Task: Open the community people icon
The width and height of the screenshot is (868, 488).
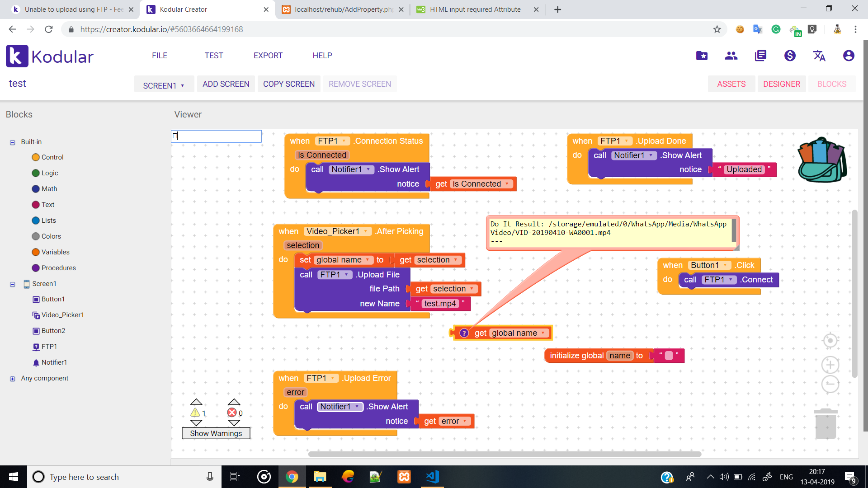Action: pyautogui.click(x=731, y=56)
